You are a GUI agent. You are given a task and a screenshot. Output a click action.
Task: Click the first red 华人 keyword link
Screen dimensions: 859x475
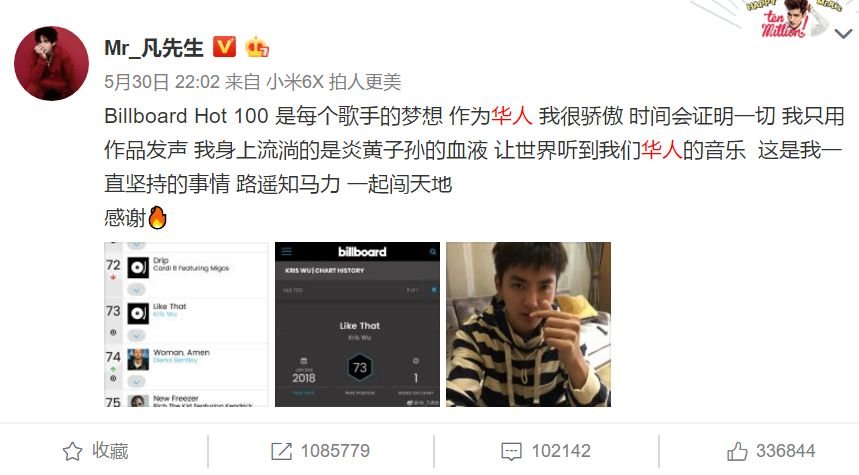click(512, 116)
